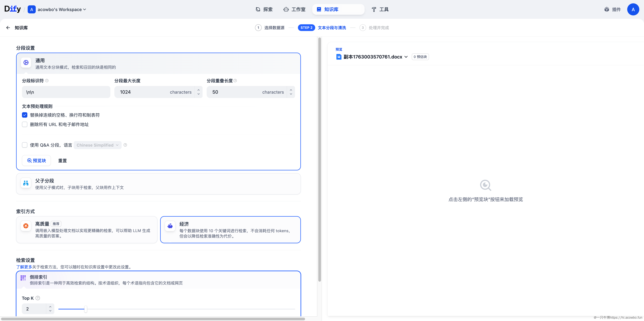Select the 高质量 indexing mode icon
Screen dimensions: 644x321
(x=26, y=226)
